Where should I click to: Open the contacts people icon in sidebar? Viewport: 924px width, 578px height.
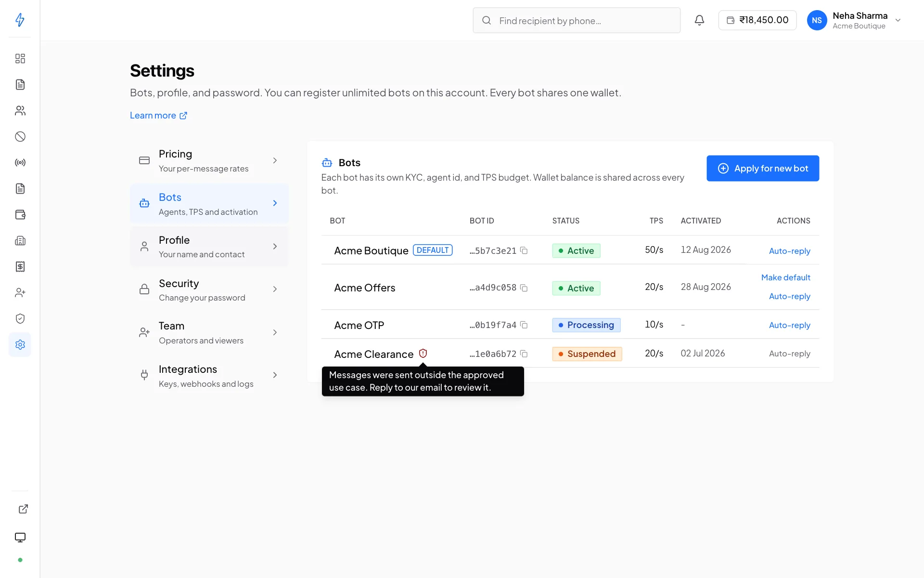(20, 110)
